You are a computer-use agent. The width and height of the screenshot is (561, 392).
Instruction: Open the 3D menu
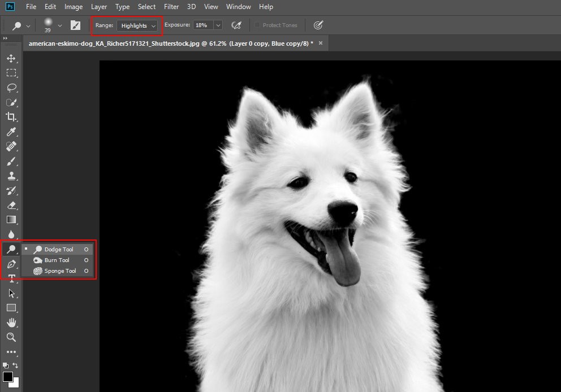[x=191, y=6]
